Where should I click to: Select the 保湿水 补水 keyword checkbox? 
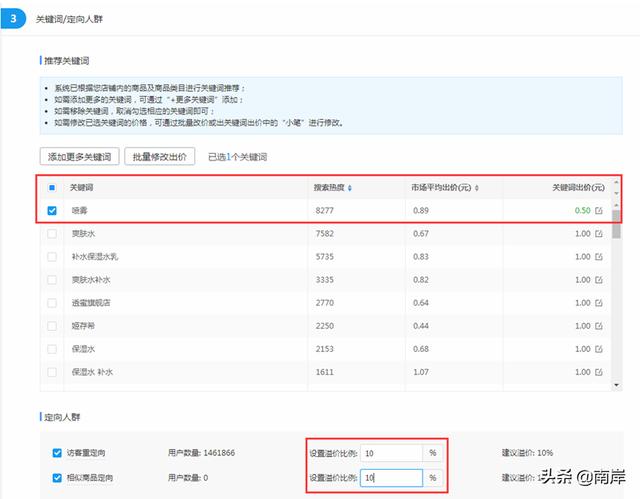click(52, 372)
